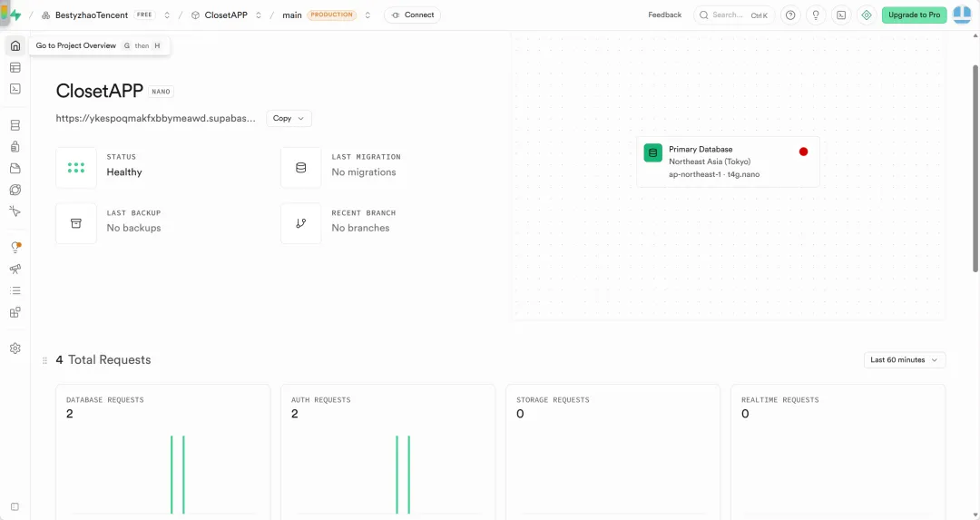Click the '4 Total Requests' heading

point(103,360)
